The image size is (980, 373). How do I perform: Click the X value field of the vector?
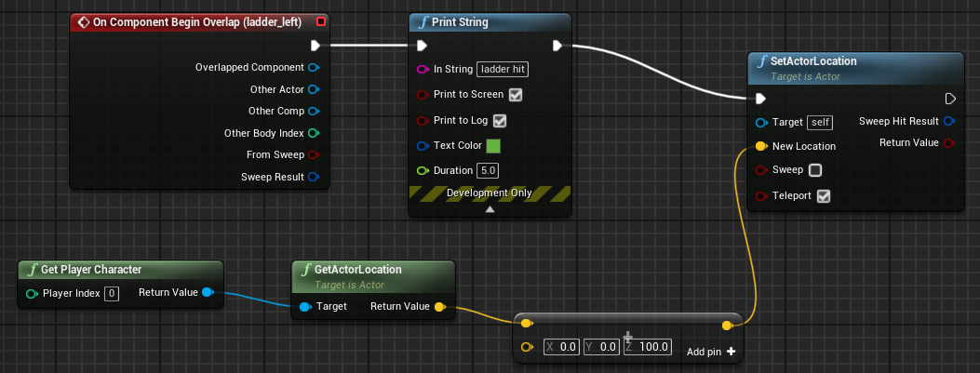tap(562, 347)
